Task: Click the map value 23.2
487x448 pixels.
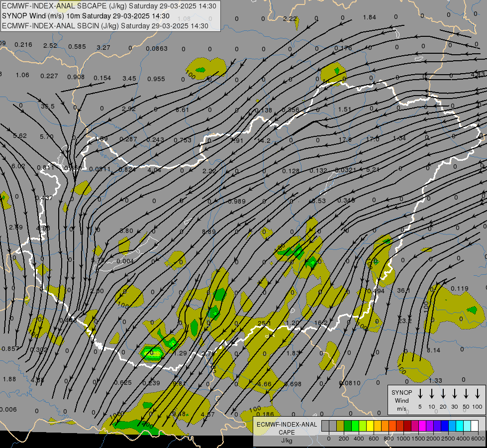Action: point(405,321)
